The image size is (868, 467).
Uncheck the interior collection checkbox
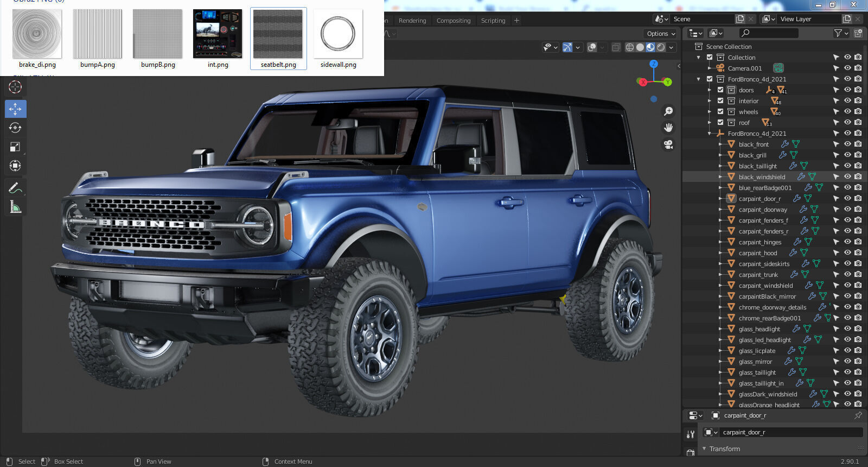pyautogui.click(x=720, y=101)
